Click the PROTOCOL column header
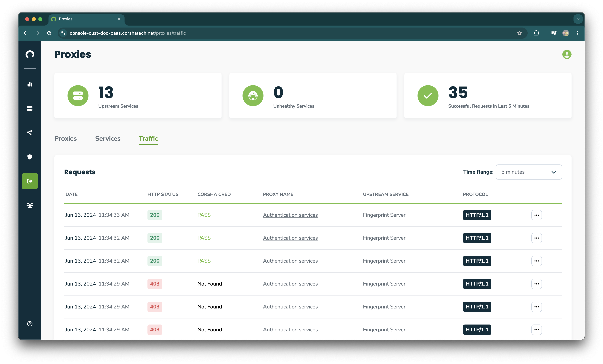This screenshot has width=603, height=364. tap(475, 194)
